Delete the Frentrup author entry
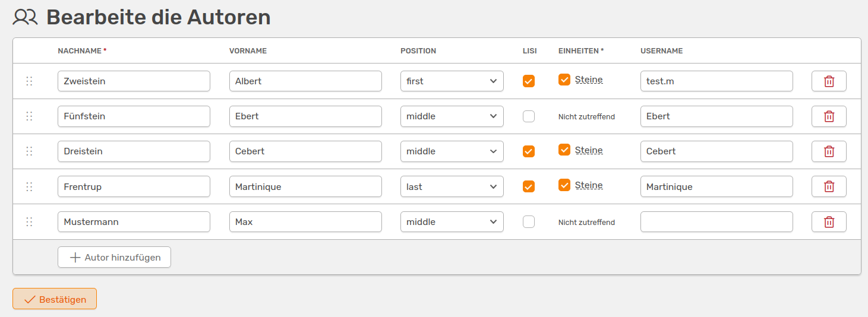This screenshot has height=317, width=868. coord(829,186)
